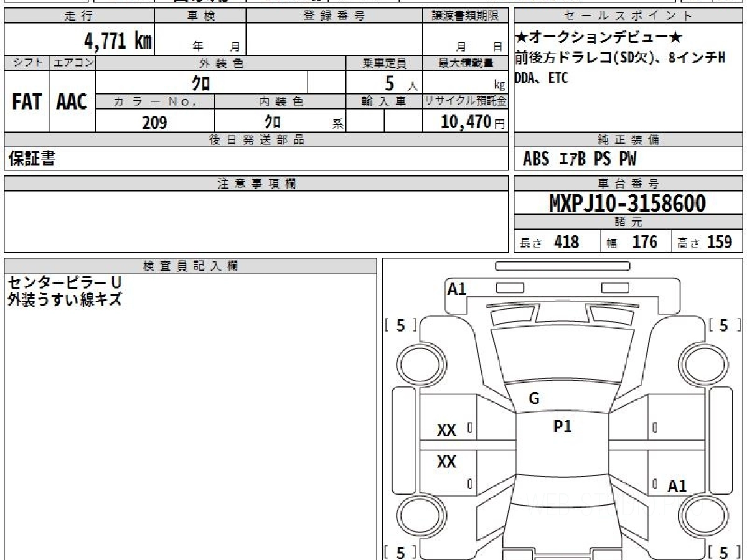Click the 車台番号 header
This screenshot has height=560, width=747.
pyautogui.click(x=628, y=184)
